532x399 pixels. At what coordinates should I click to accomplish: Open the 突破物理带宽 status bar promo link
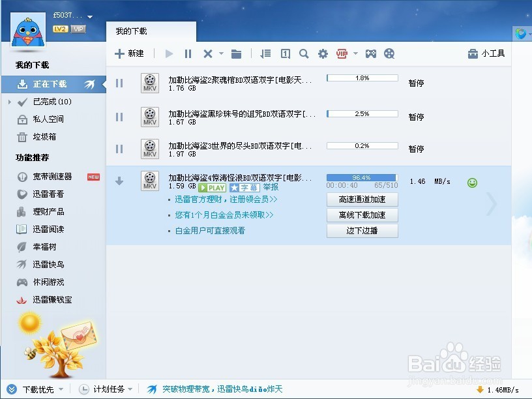point(222,389)
